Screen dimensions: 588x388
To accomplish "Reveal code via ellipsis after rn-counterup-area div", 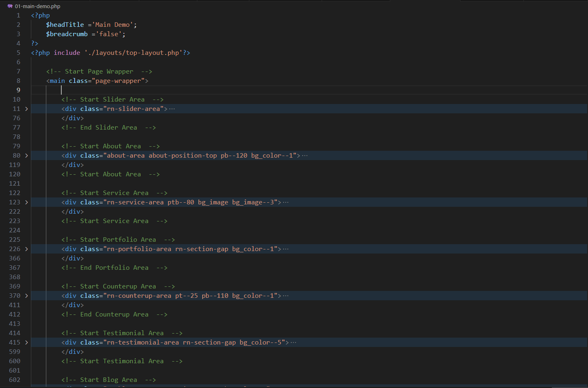I will pyautogui.click(x=286, y=296).
